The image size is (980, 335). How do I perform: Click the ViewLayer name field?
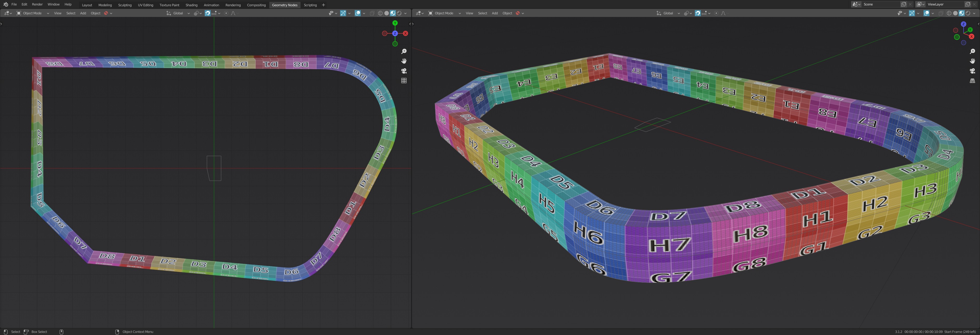click(945, 5)
